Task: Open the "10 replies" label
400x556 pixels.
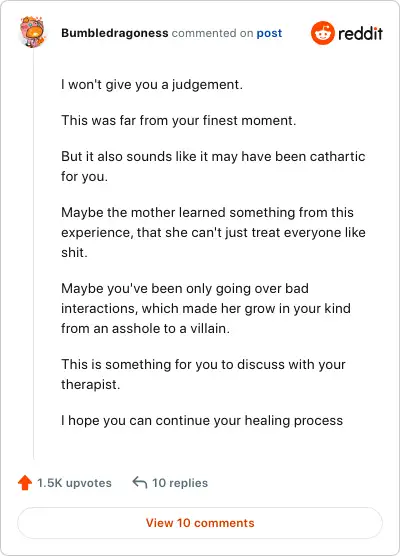Action: 180,483
